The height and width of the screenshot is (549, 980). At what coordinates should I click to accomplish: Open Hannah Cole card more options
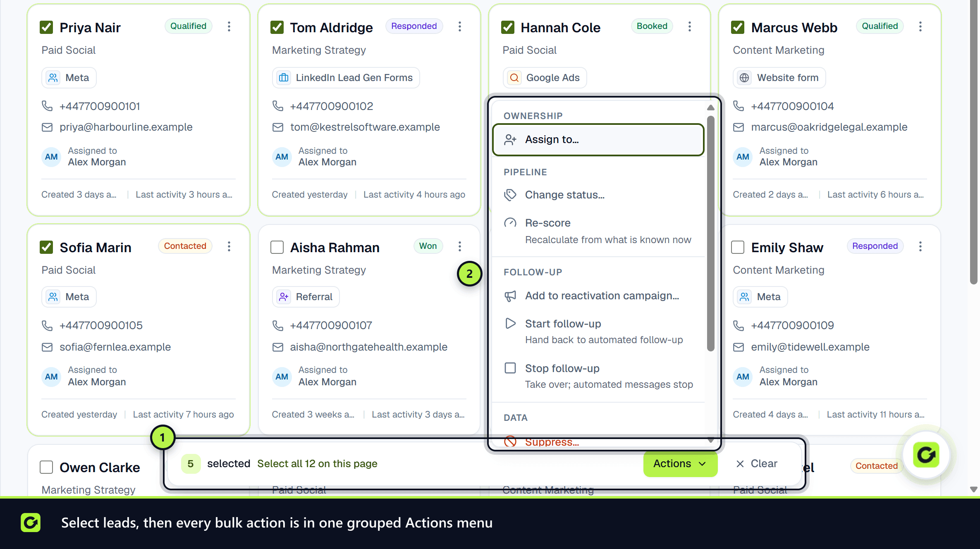coord(689,26)
